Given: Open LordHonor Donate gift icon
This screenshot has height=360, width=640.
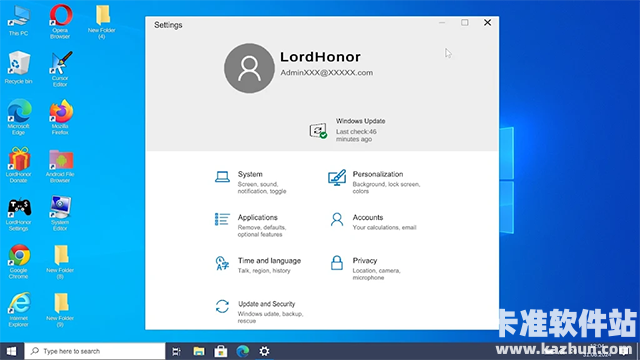Looking at the screenshot, I should coord(19,165).
